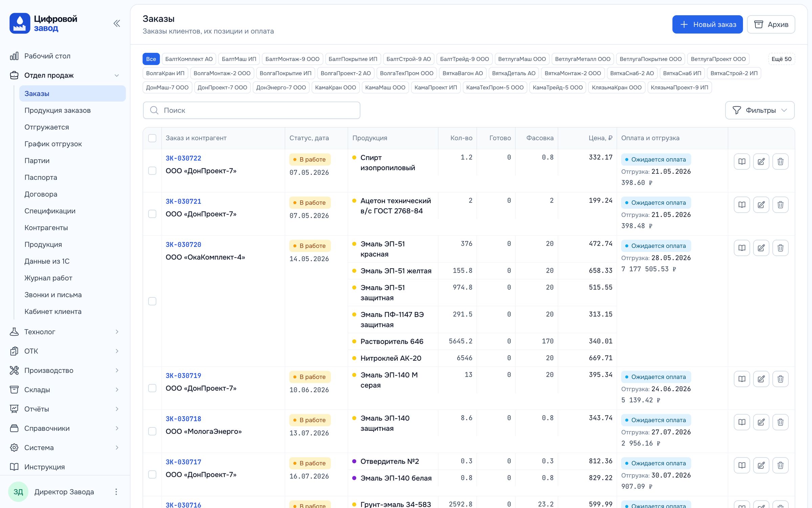
Task: Edit order ЗК-030721 with pencil icon
Action: pyautogui.click(x=761, y=205)
